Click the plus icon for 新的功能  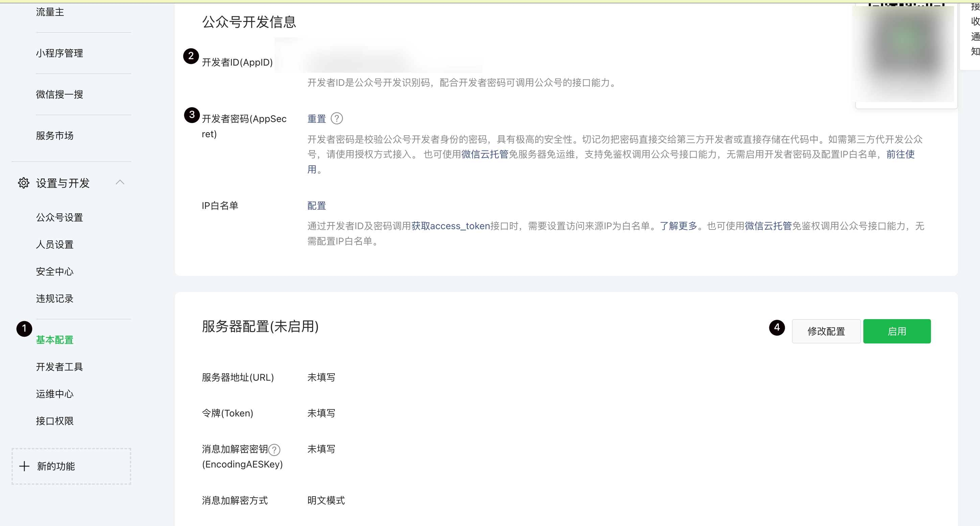tap(24, 466)
